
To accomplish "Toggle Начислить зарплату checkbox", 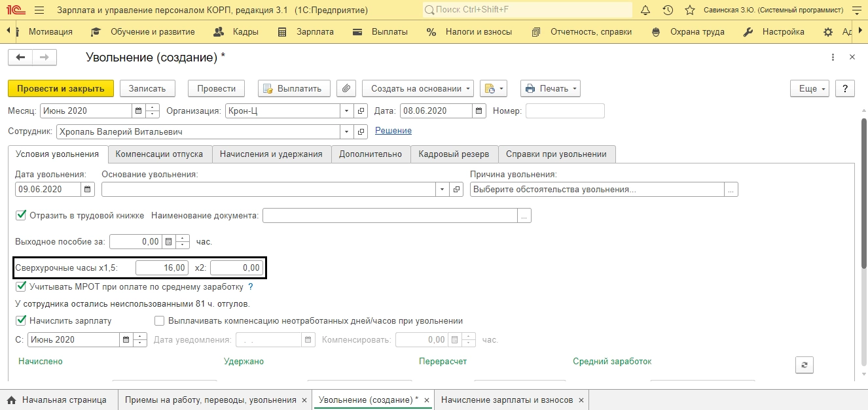I will pyautogui.click(x=21, y=320).
